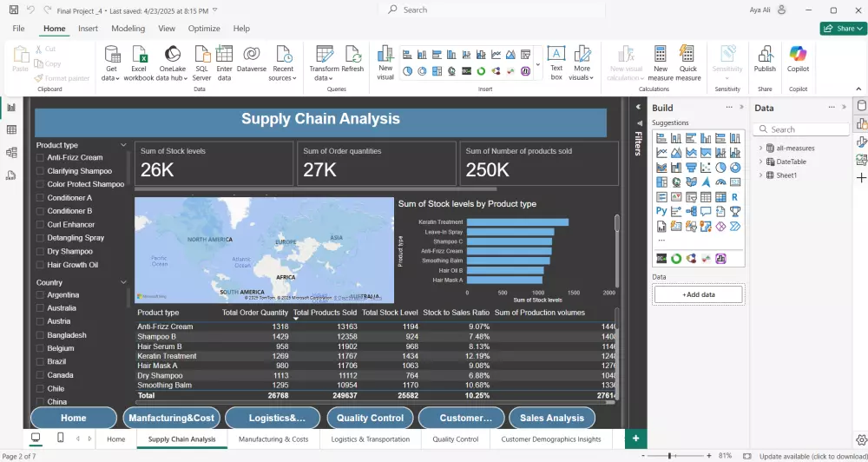This screenshot has height=462, width=868.
Task: Check the Dry Shampoo checkbox
Action: [40, 251]
